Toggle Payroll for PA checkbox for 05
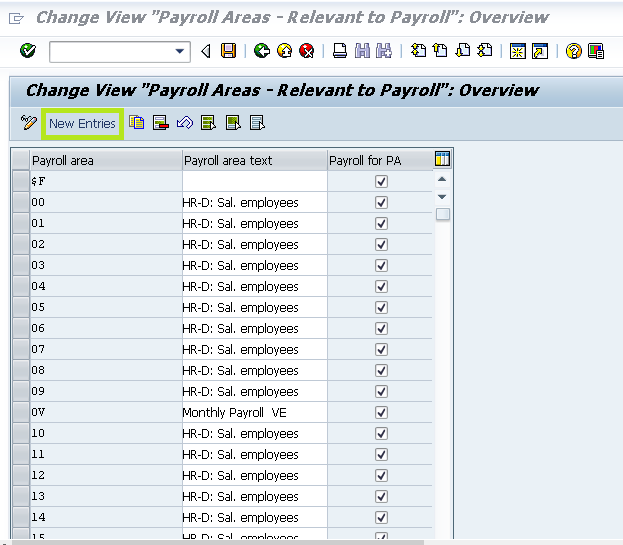 (381, 307)
